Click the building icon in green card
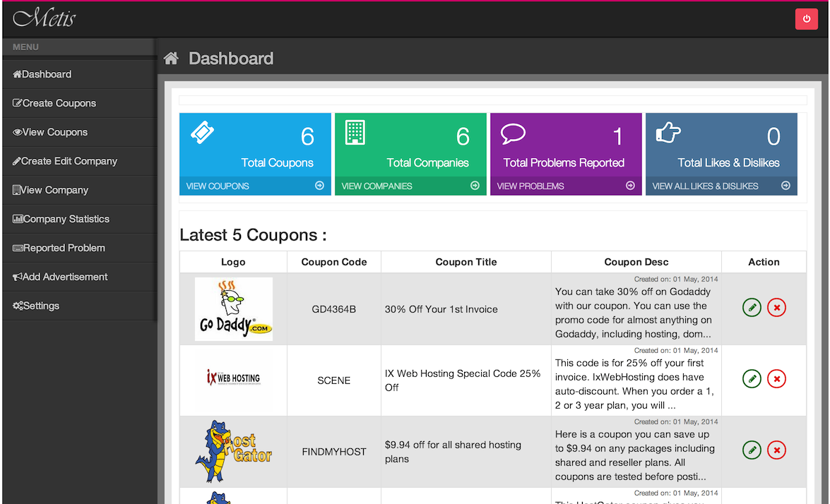Image resolution: width=830 pixels, height=504 pixels. pos(355,132)
